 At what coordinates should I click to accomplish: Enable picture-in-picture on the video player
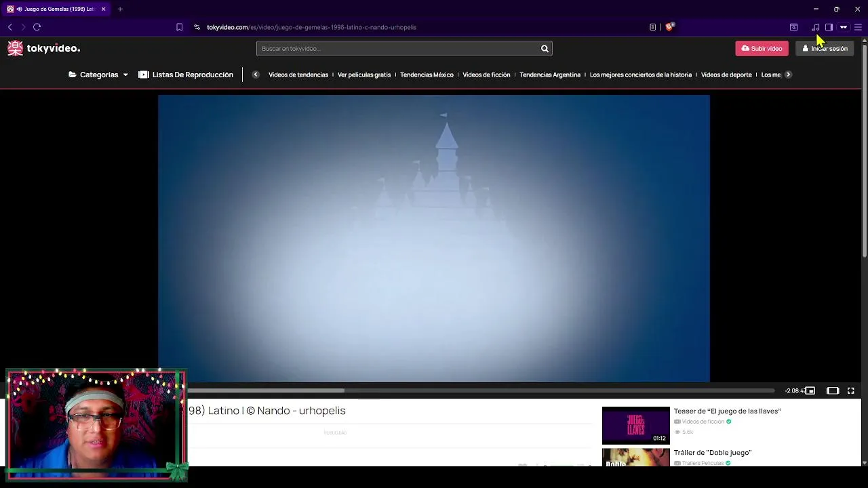810,391
